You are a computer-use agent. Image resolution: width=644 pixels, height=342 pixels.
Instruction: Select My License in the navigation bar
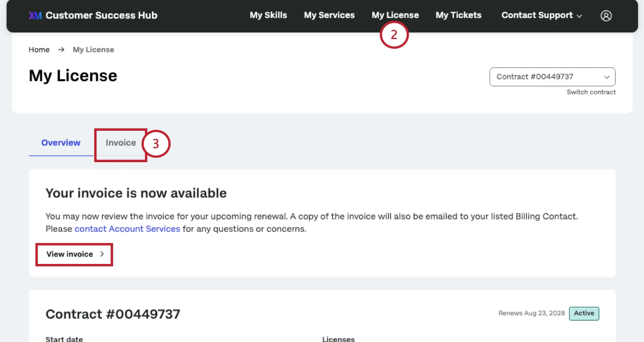coord(395,15)
